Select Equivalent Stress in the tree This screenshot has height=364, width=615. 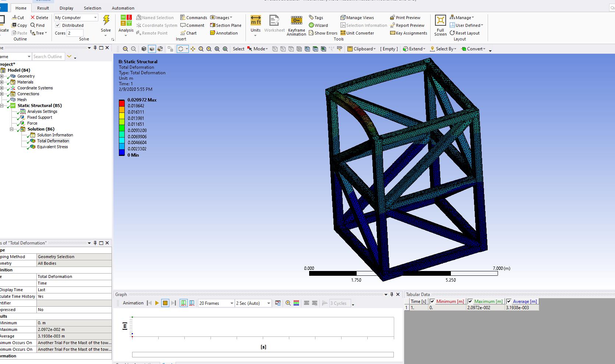click(x=52, y=147)
